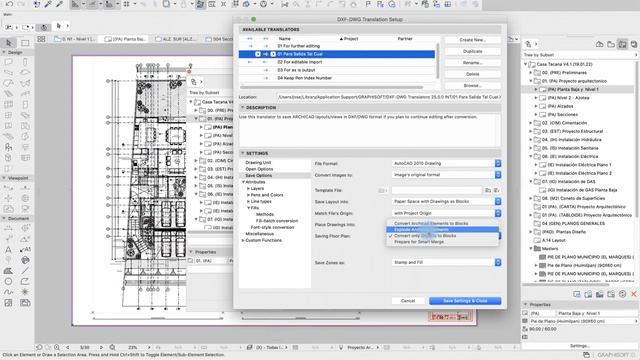Image resolution: width=640 pixels, height=360 pixels.
Task: Choose the highlighted Explode Archicad Elements option
Action: click(442, 230)
